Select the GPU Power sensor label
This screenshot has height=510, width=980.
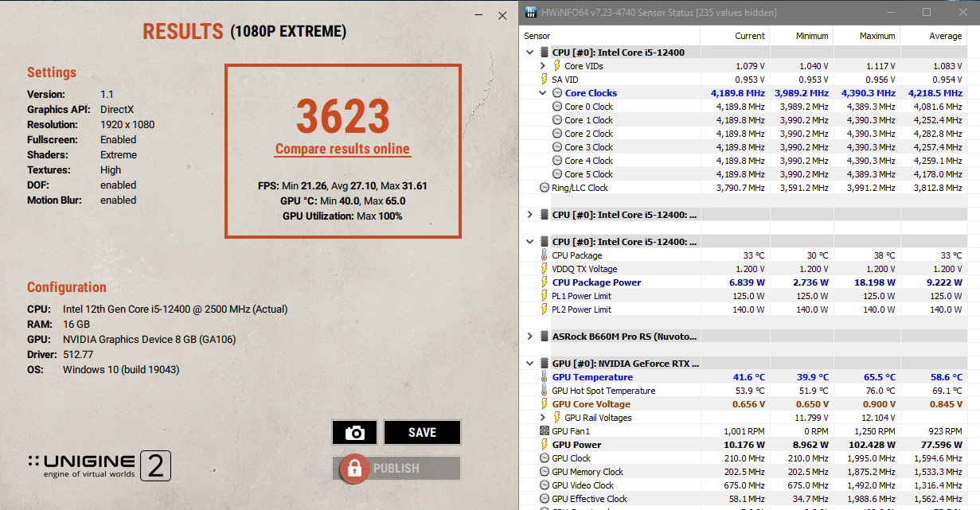(x=576, y=445)
